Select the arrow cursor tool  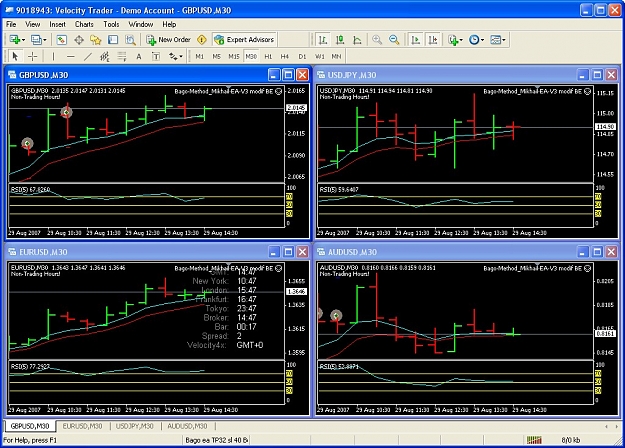pyautogui.click(x=15, y=57)
